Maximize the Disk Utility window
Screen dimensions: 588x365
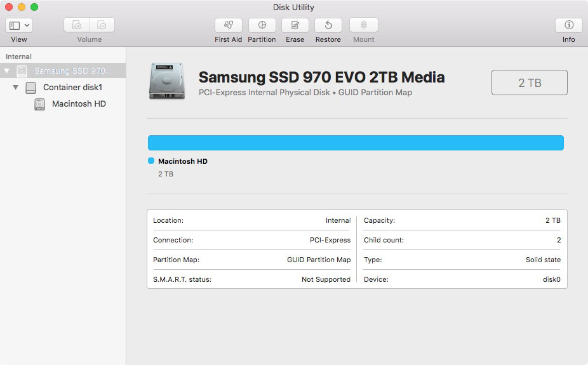click(x=34, y=7)
